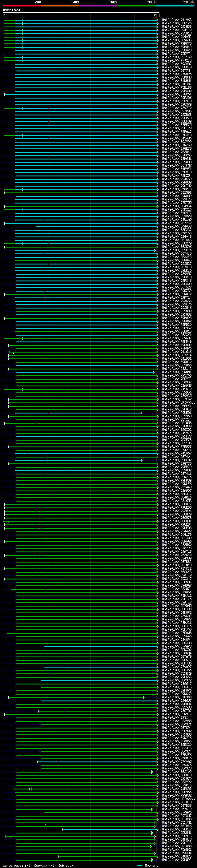Screen dimensions: 197x868
Task: Click the cyan ~100% identity legend segment
Action: pyautogui.click(x=175, y=6)
